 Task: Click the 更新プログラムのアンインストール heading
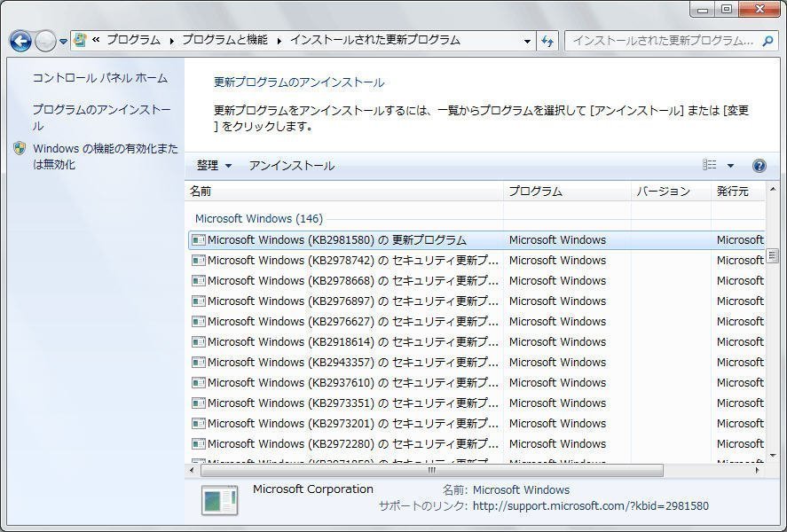click(299, 82)
